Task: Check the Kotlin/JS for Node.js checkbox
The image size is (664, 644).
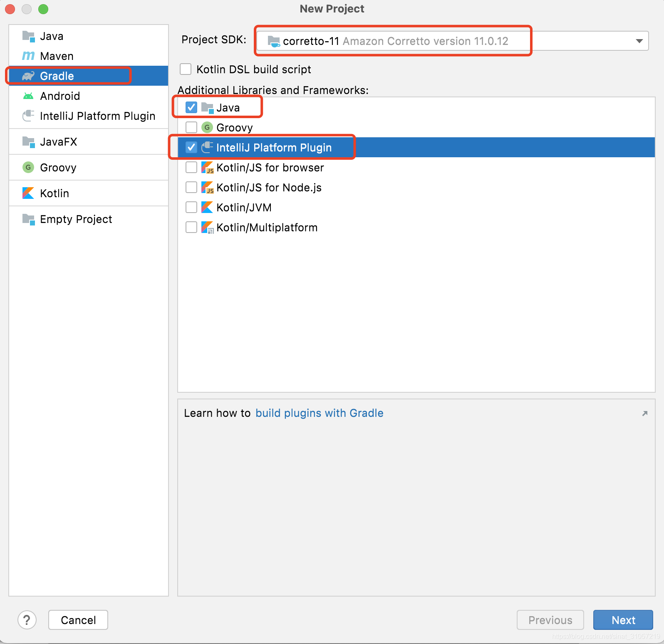Action: click(x=191, y=187)
